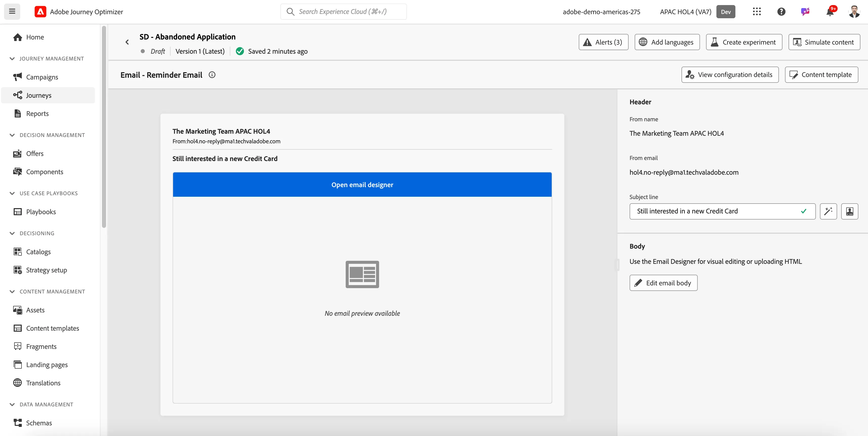Go back with the left chevron arrow
This screenshot has width=868, height=436.
click(x=127, y=42)
